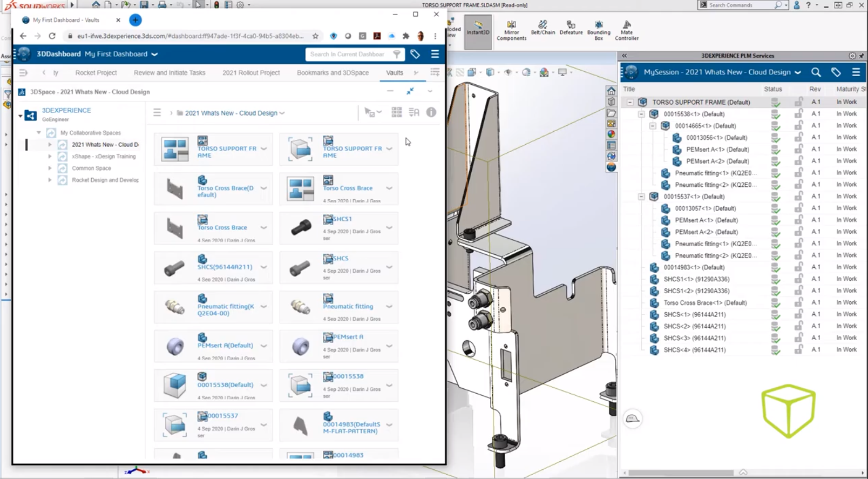Open PEMsert A(Default) item link
The height and width of the screenshot is (479, 868).
pyautogui.click(x=225, y=345)
